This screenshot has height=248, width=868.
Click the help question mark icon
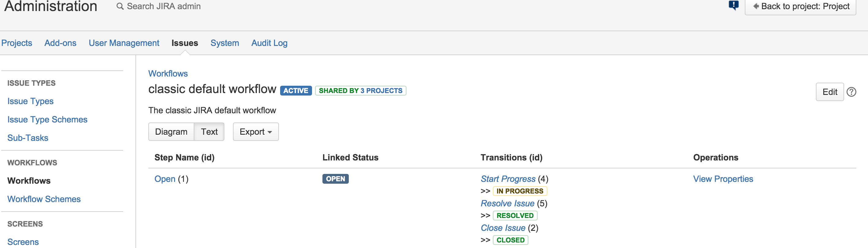[851, 92]
